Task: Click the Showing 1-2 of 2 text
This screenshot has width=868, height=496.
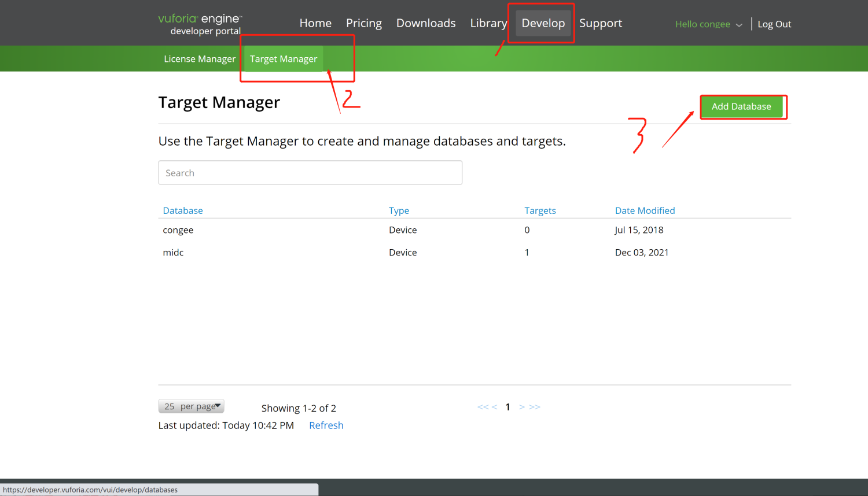Action: tap(299, 408)
